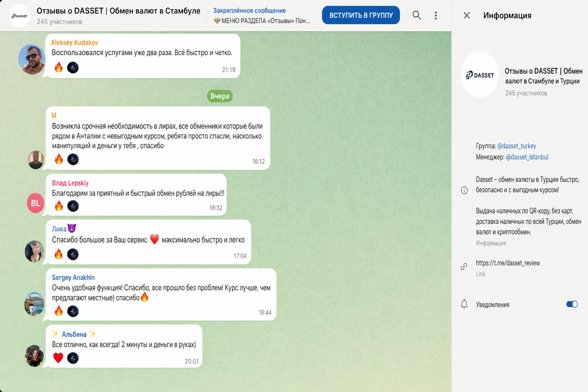Click reactor avatar on M's Antalya message
This screenshot has width=588, height=392.
[x=73, y=159]
